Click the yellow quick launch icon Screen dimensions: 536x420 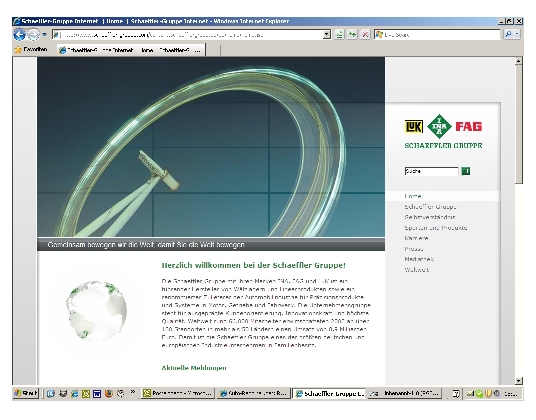click(86, 394)
